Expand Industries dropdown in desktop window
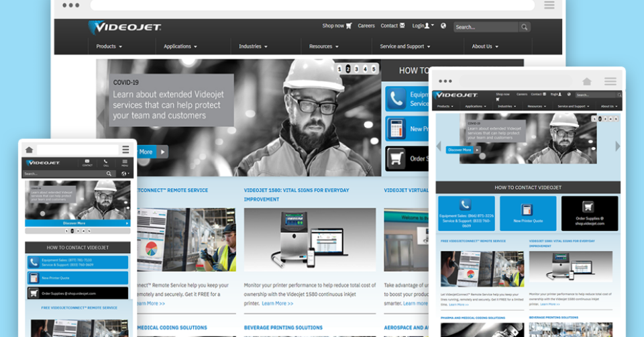The height and width of the screenshot is (337, 644). (x=253, y=46)
